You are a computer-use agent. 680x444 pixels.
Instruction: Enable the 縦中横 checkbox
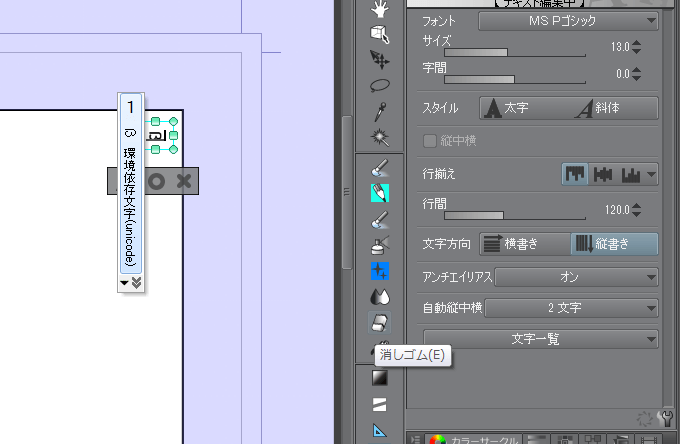point(431,141)
